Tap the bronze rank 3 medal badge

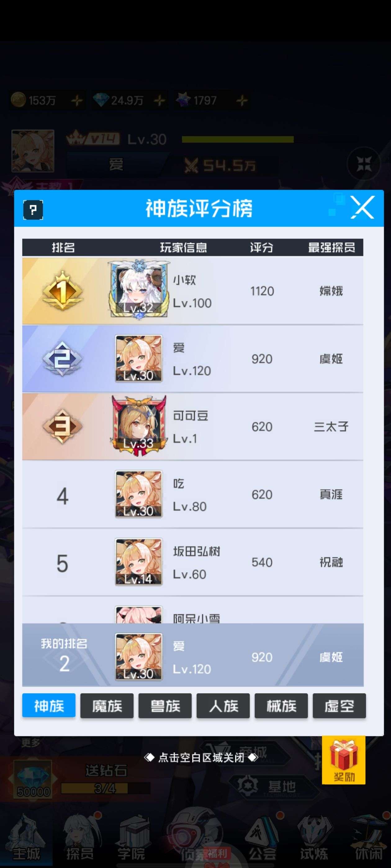62,426
